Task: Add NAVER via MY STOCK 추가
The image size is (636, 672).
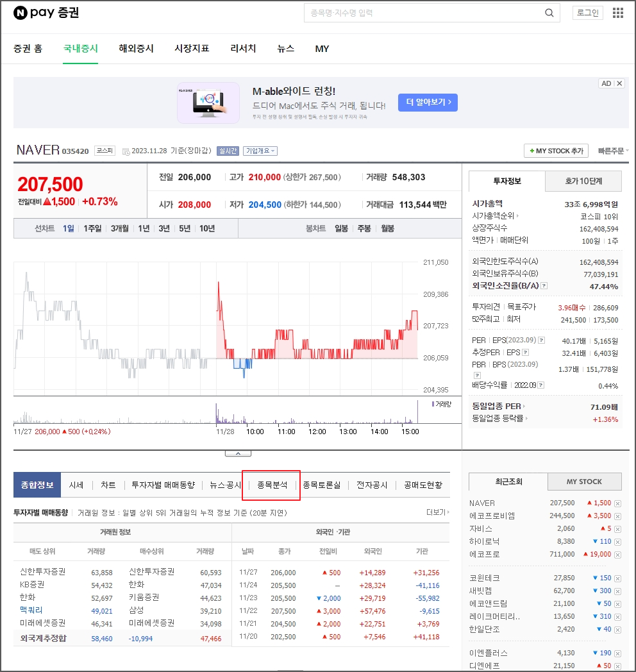Action: 556,151
